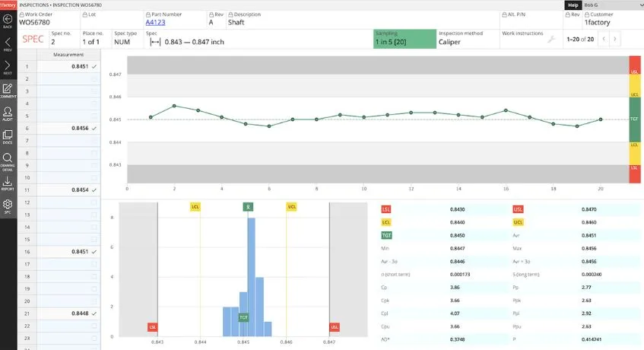This screenshot has width=644, height=350.
Task: Click the 1-20 of 20 pagination text
Action: pyautogui.click(x=580, y=40)
